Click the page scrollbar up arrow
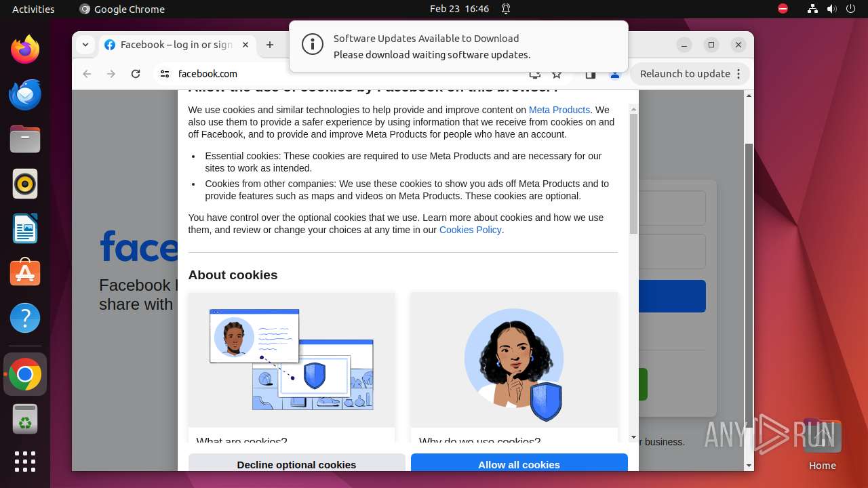 pos(749,95)
